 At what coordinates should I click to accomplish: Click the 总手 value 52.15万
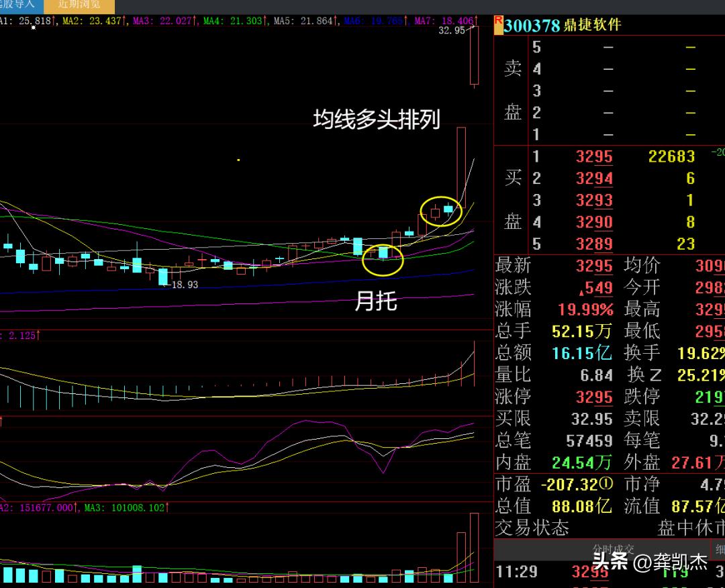pyautogui.click(x=581, y=331)
